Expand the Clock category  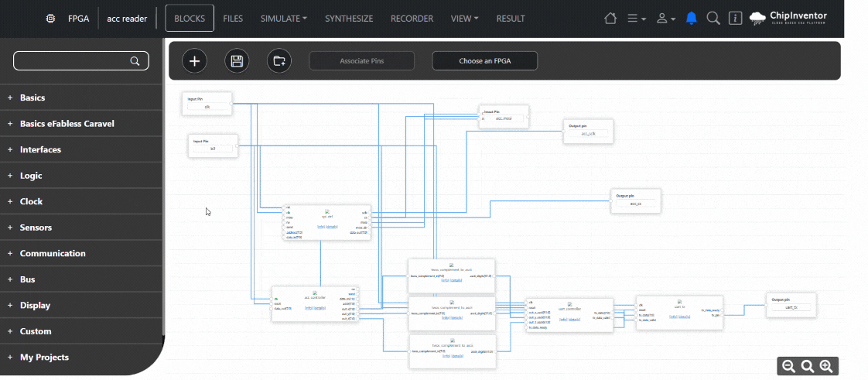pos(81,202)
